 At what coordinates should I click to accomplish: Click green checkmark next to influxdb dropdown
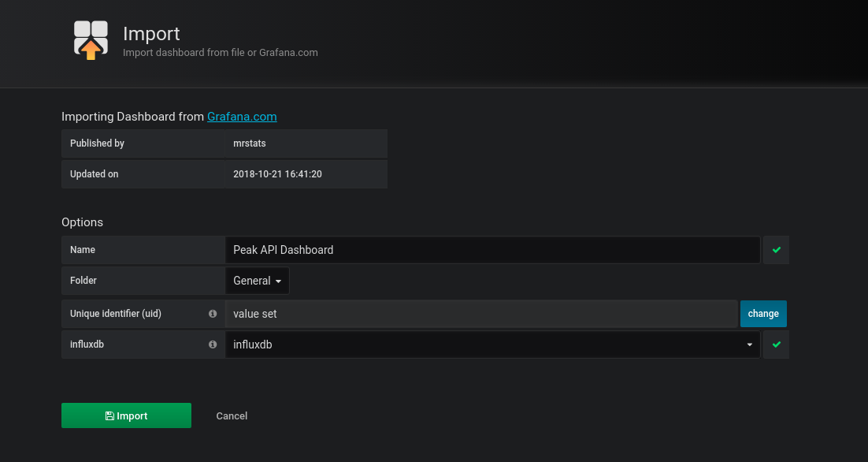click(776, 345)
